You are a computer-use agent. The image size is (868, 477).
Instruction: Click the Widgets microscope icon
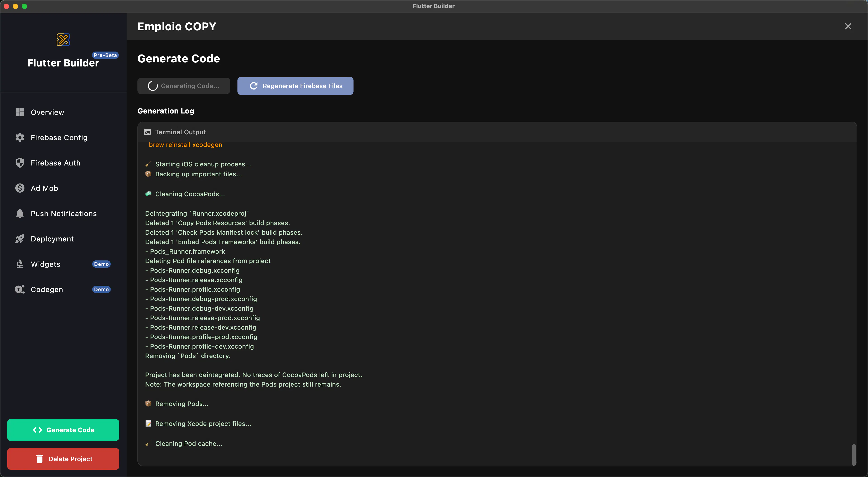(20, 264)
